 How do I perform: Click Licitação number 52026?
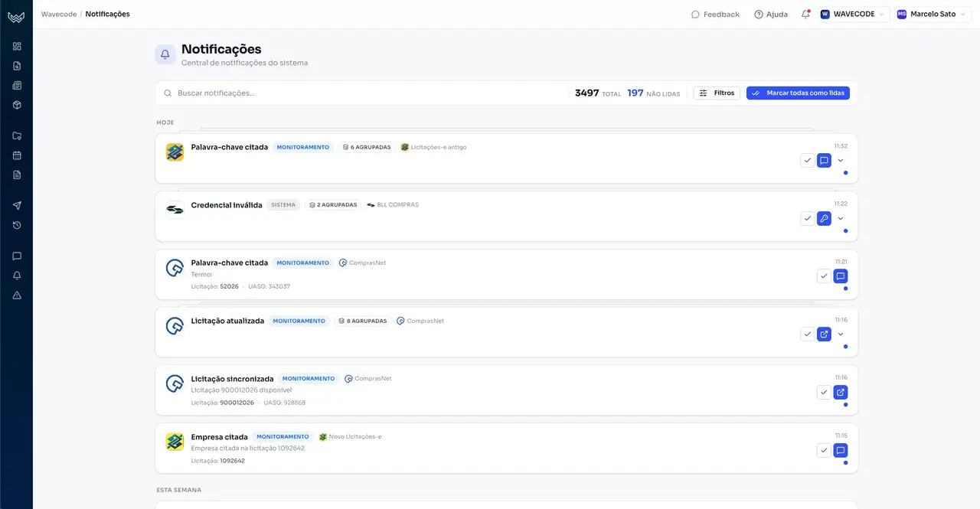[x=229, y=286]
